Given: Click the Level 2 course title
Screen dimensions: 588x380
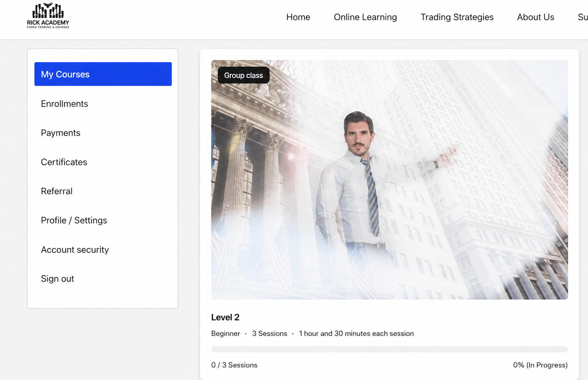Looking at the screenshot, I should click(x=225, y=317).
